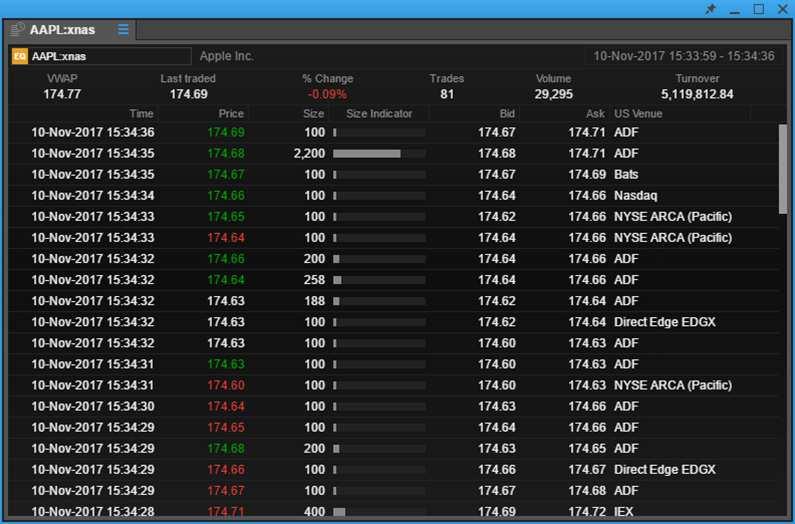Open the hamburger menu beside the AAPL:xnas tab

tap(123, 29)
